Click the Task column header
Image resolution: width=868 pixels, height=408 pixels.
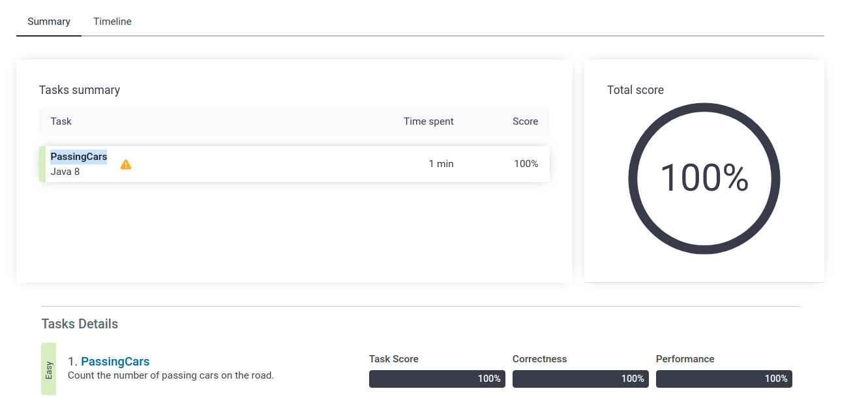61,121
